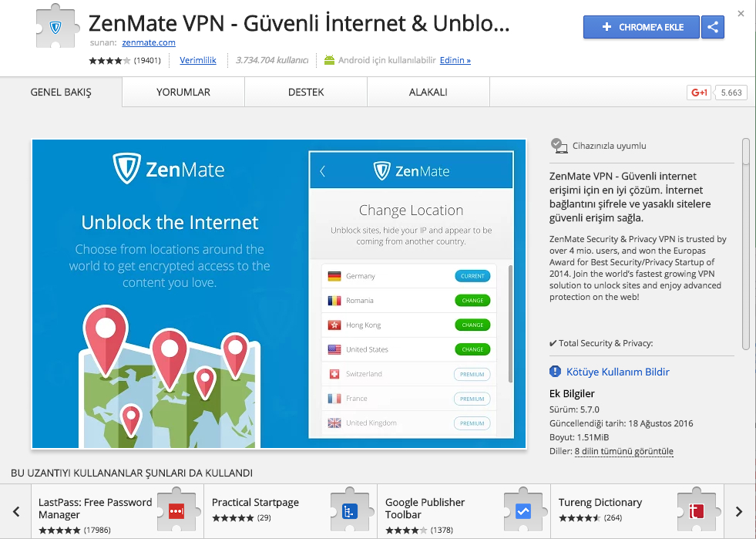Click the G+1 button

click(x=699, y=93)
